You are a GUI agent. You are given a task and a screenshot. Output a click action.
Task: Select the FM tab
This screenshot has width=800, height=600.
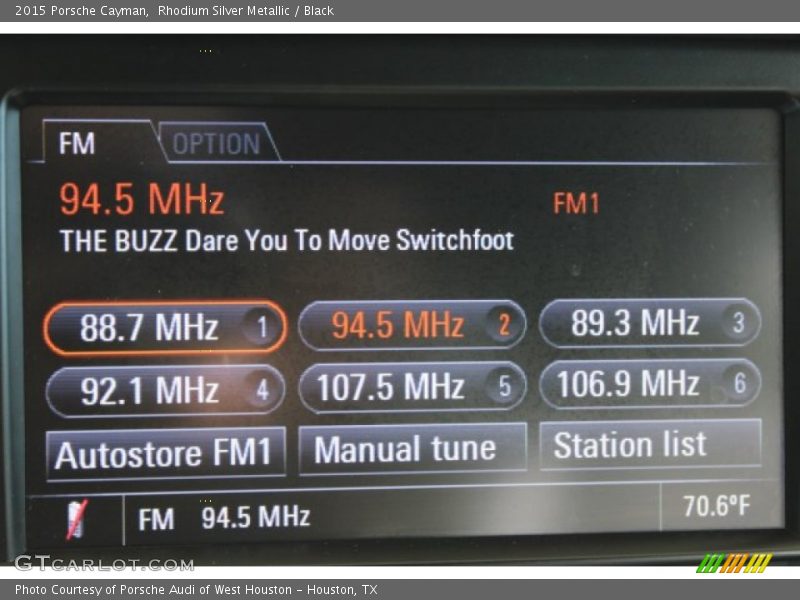[101, 142]
